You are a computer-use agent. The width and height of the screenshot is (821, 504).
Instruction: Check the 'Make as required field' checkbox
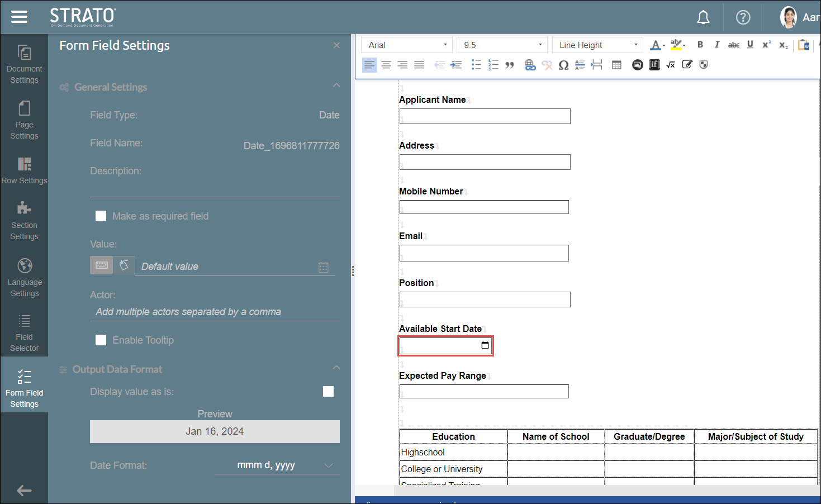(x=101, y=216)
